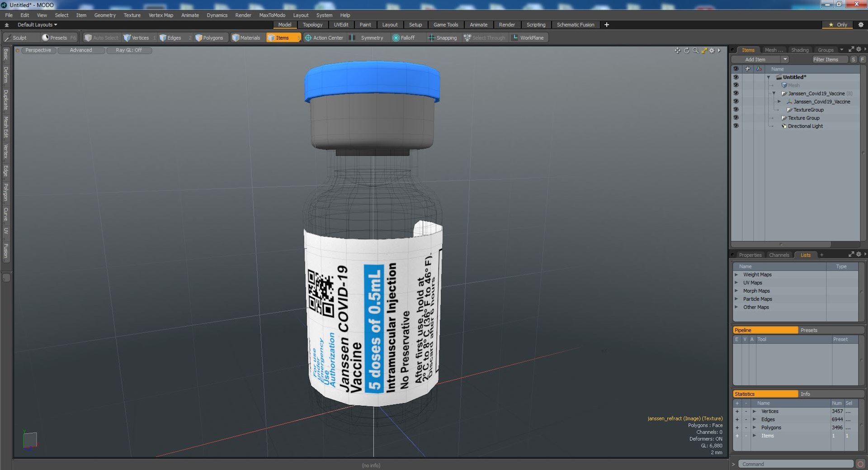868x470 pixels.
Task: Toggle visibility of Janssen_Covid19_Vaccine group
Action: (x=736, y=93)
